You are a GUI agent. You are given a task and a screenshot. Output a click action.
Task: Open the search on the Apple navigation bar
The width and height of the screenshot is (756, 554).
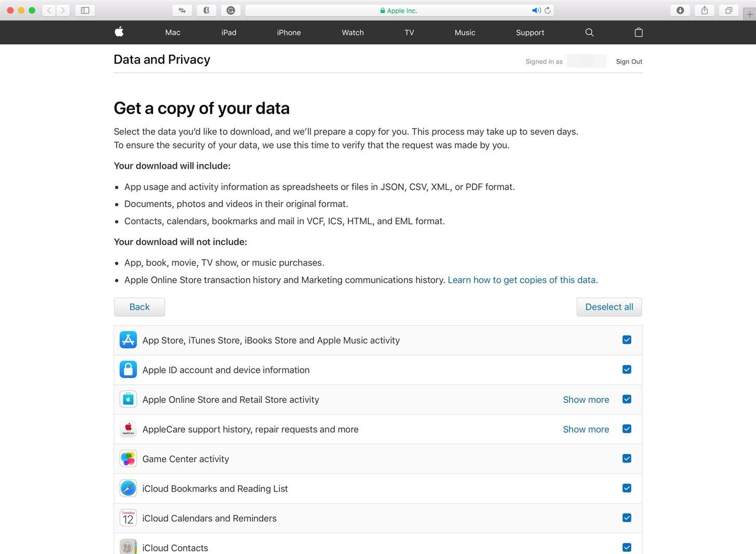(589, 32)
